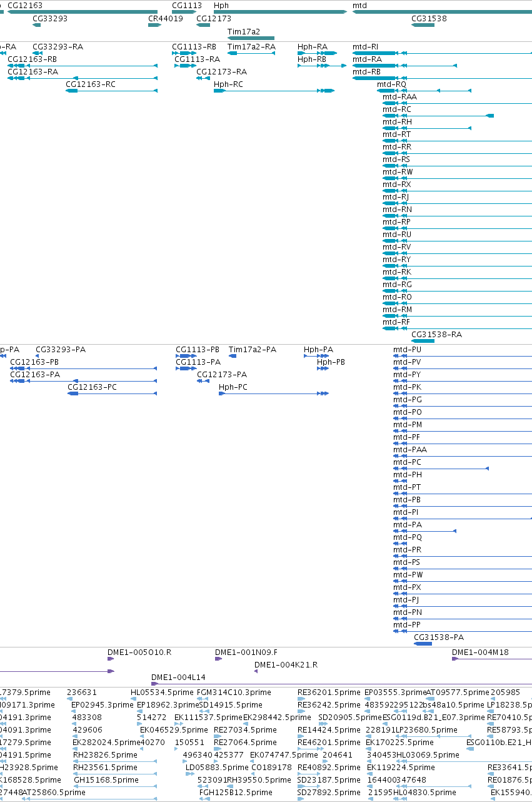
Task: Click EST label HL03069.5prime
Action: coord(427,755)
